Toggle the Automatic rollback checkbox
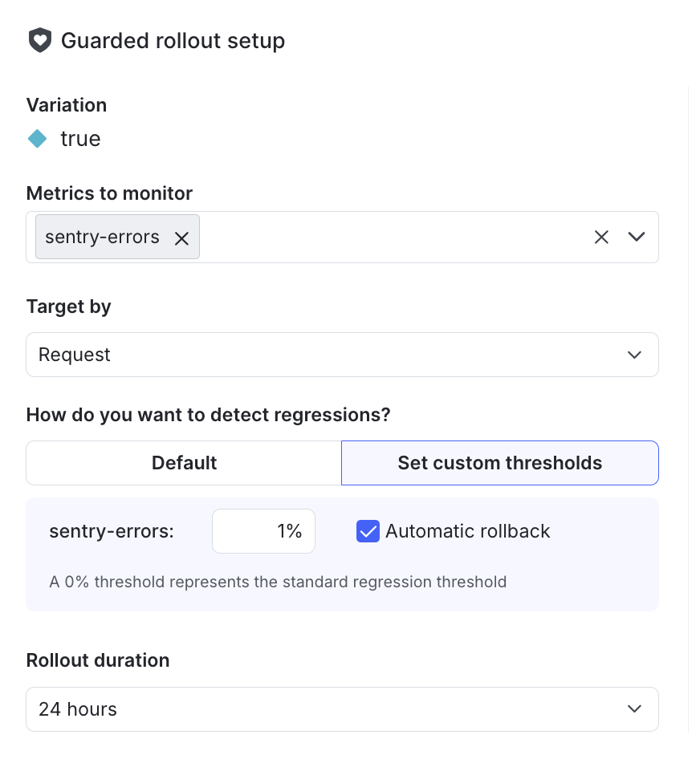Viewport: 700px width, 759px height. point(368,531)
